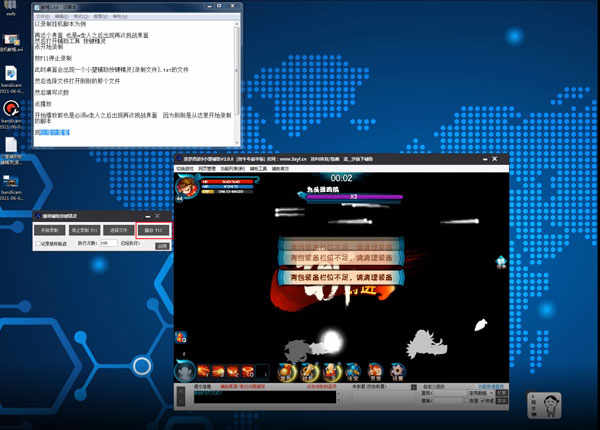The width and height of the screenshot is (600, 430).
Task: Use the fourth fire skill in the skill bar
Action: point(248,371)
